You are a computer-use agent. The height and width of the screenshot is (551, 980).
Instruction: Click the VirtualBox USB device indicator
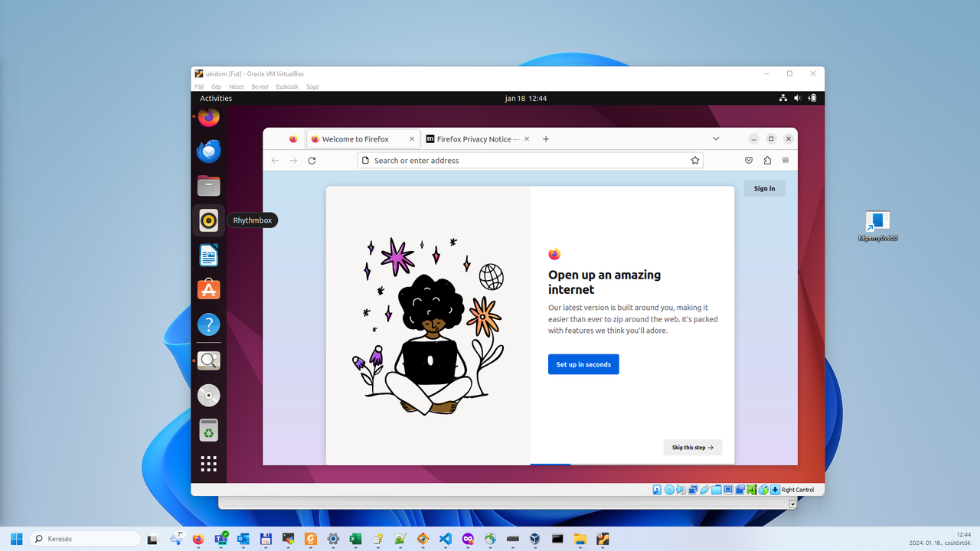pos(704,490)
